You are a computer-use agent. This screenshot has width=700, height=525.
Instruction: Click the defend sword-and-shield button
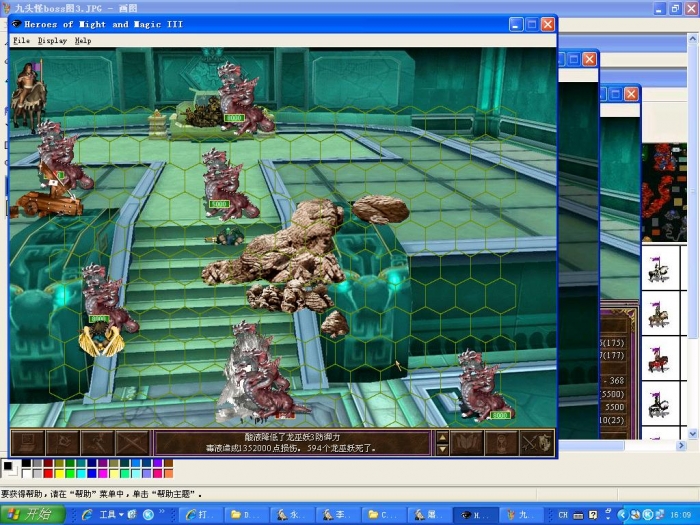[537, 442]
